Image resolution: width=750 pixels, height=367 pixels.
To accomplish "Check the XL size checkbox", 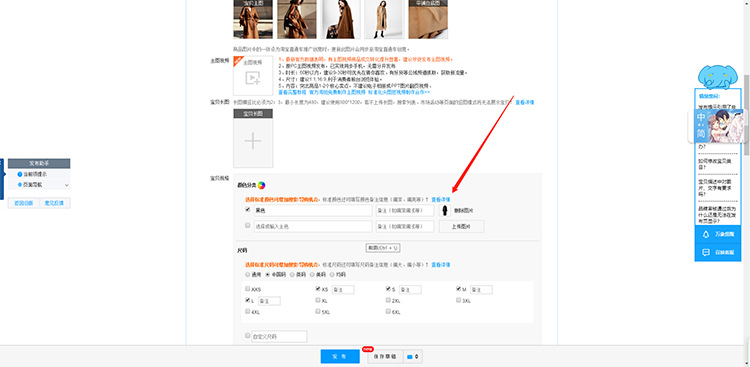I will tap(318, 300).
